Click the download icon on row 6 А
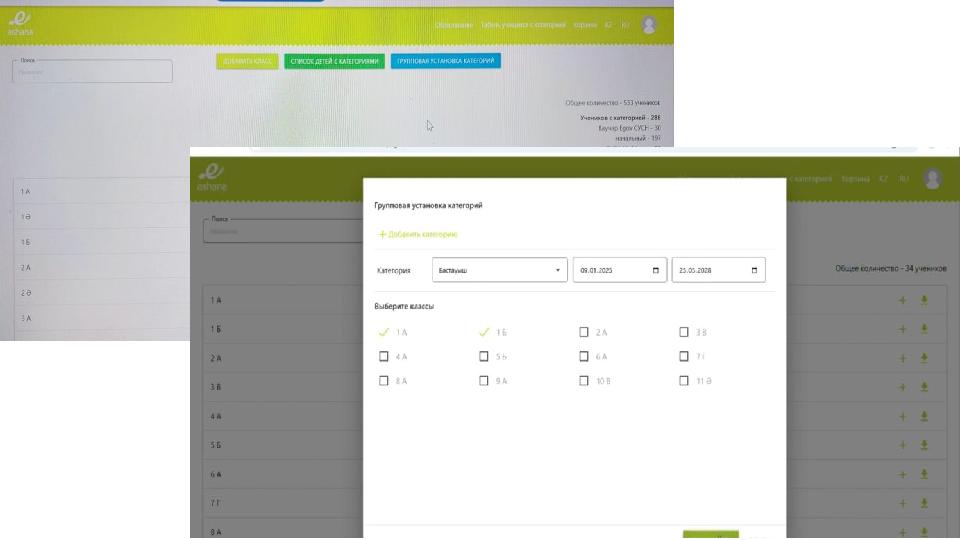Screen dimensions: 960x540 (924, 474)
